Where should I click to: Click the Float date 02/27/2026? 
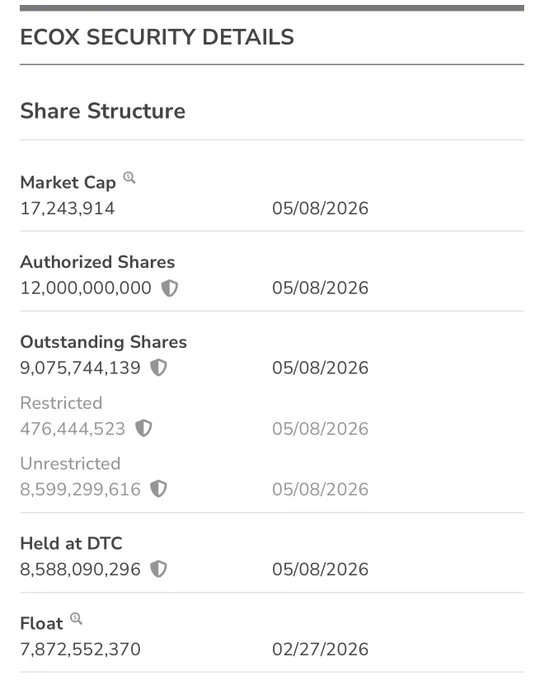(320, 649)
